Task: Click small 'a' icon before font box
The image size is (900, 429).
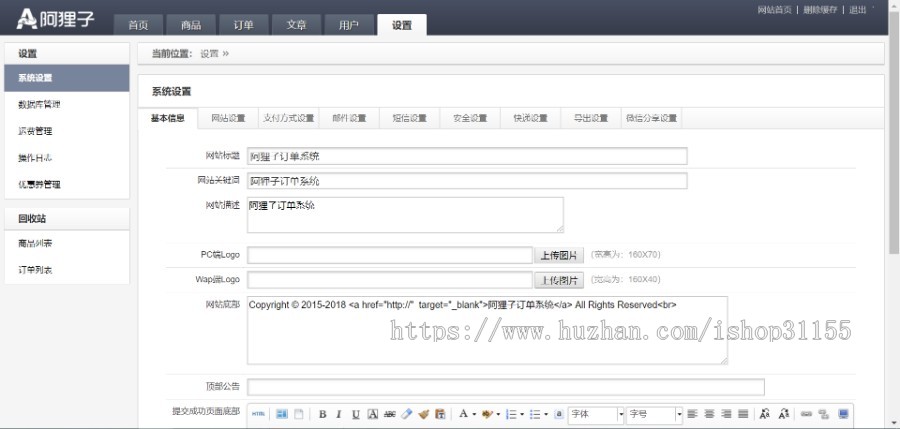Action: (558, 414)
